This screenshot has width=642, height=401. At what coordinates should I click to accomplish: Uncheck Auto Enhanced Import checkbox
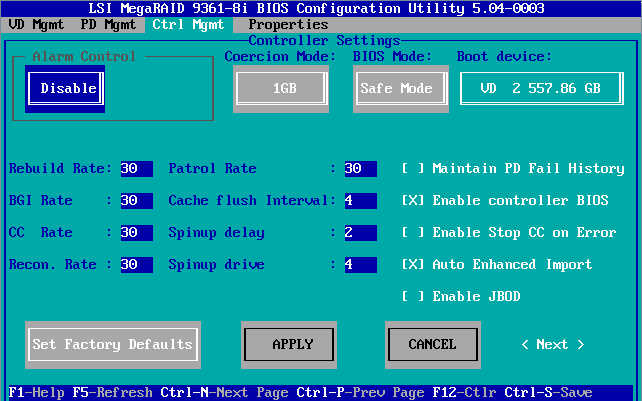click(412, 265)
